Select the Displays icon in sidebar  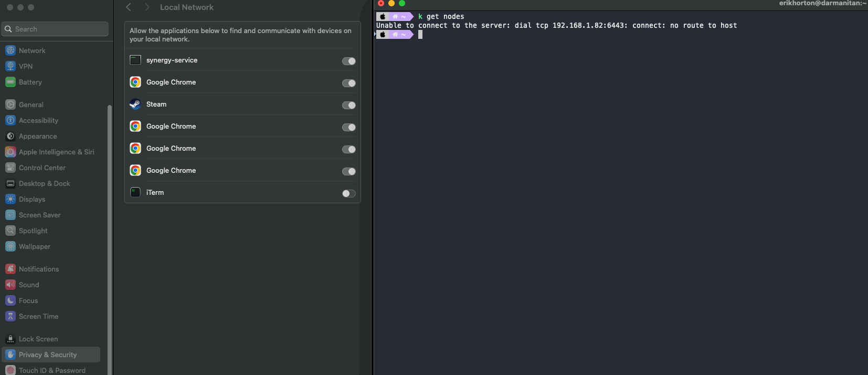point(10,199)
